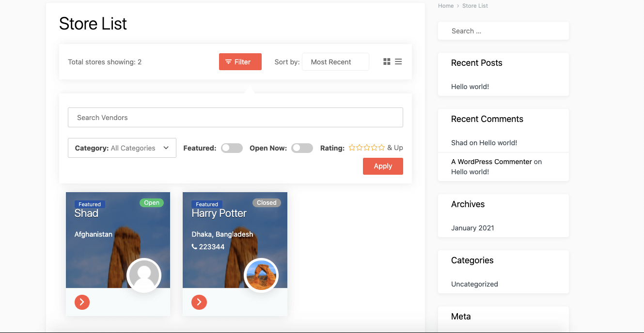
Task: Set rating filter to five stars
Action: (x=382, y=147)
